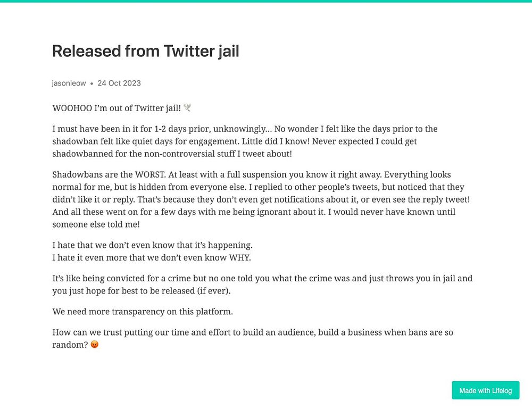Viewport: 532px width, 410px height.
Task: Click the dove emoji after 'Twitter jail!'
Action: pyautogui.click(x=187, y=107)
